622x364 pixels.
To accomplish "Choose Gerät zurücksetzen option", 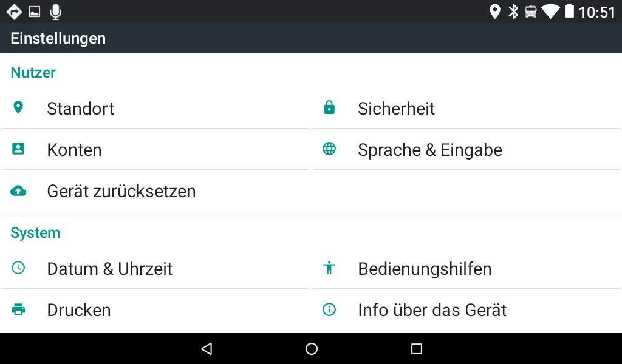I will coord(121,191).
